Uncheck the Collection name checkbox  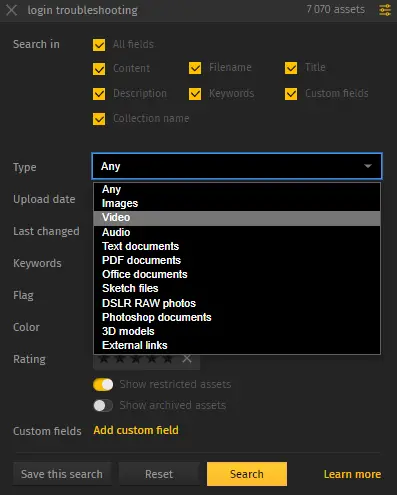click(x=99, y=119)
